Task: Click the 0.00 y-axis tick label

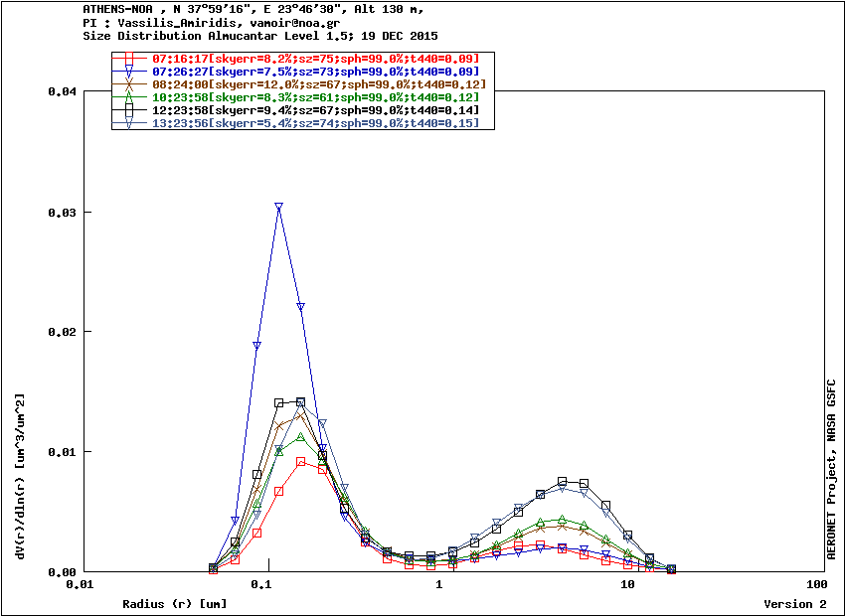Action: (62, 572)
